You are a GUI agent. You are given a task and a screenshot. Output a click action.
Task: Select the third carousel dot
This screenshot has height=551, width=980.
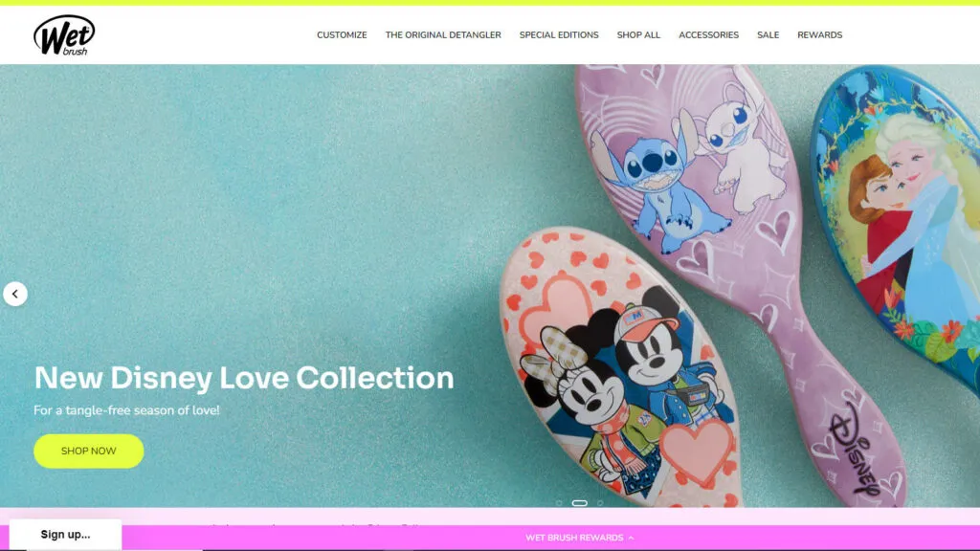click(600, 503)
